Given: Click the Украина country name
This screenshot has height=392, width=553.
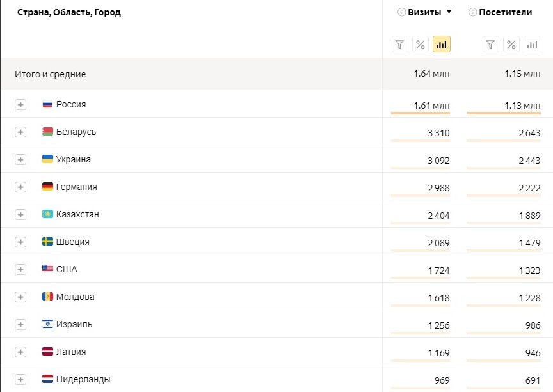Looking at the screenshot, I should (x=74, y=159).
